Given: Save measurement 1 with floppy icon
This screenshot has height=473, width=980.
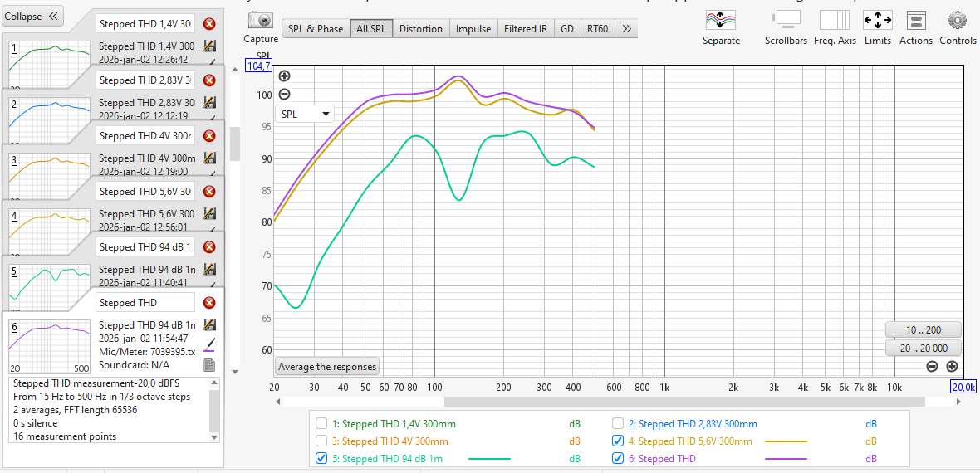Looking at the screenshot, I should 210,46.
